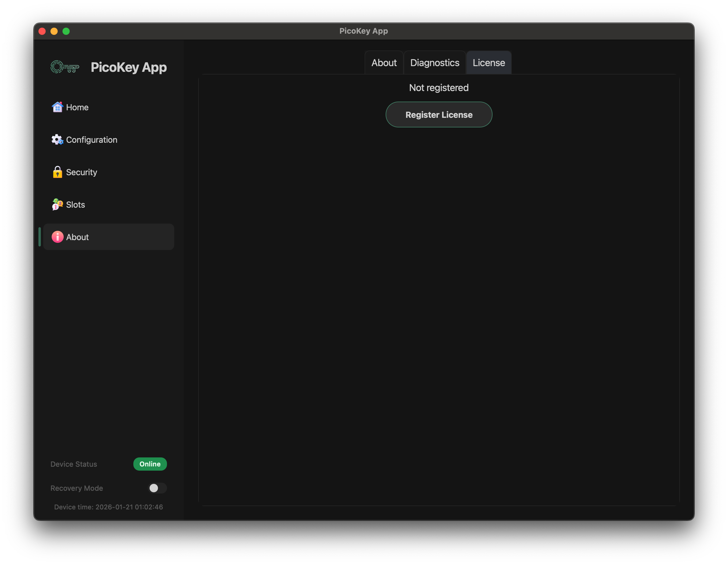
Task: Click the green Online status badge
Action: pos(150,464)
